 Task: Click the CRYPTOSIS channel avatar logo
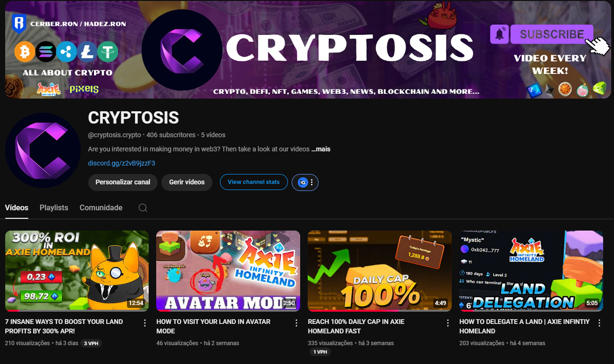[43, 151]
